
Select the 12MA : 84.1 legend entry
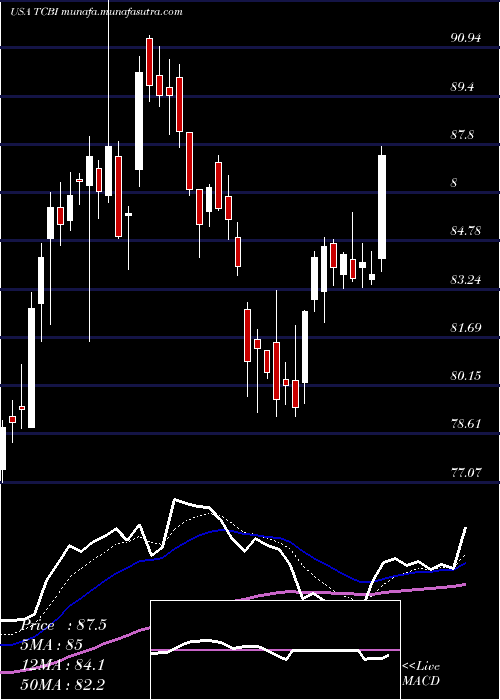pos(63,665)
